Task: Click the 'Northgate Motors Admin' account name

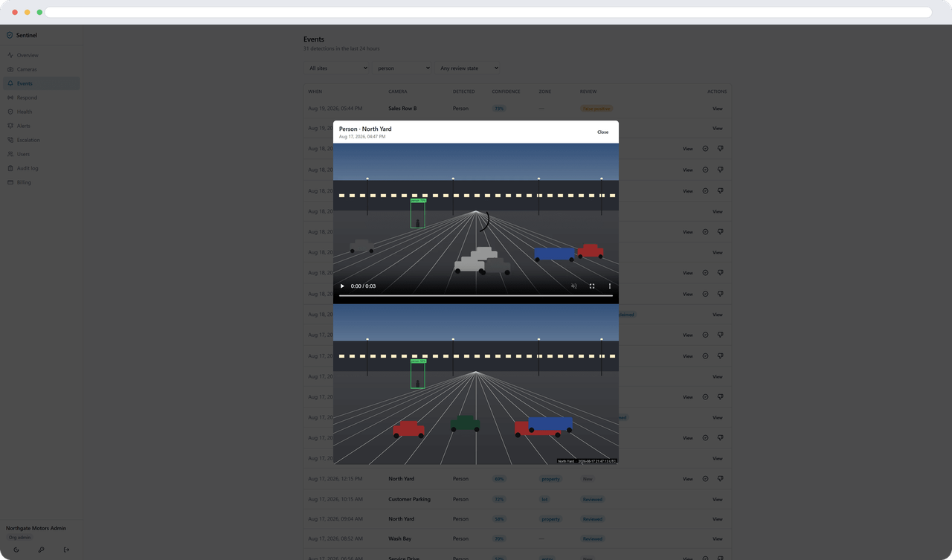Action: pyautogui.click(x=36, y=528)
